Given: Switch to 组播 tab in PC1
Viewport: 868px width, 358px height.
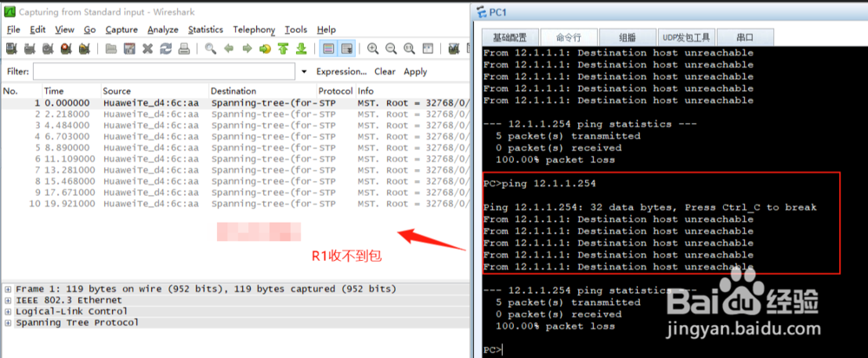Looking at the screenshot, I should 628,37.
